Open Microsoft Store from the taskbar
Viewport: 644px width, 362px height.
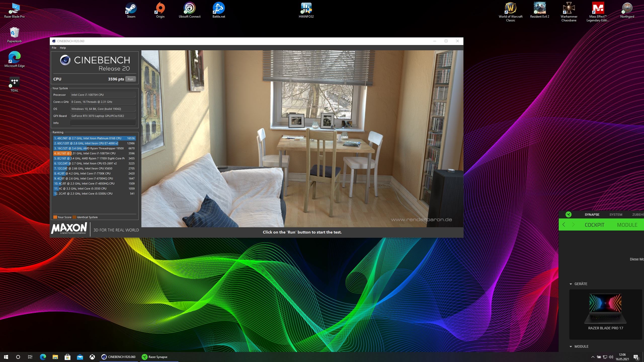point(67,357)
